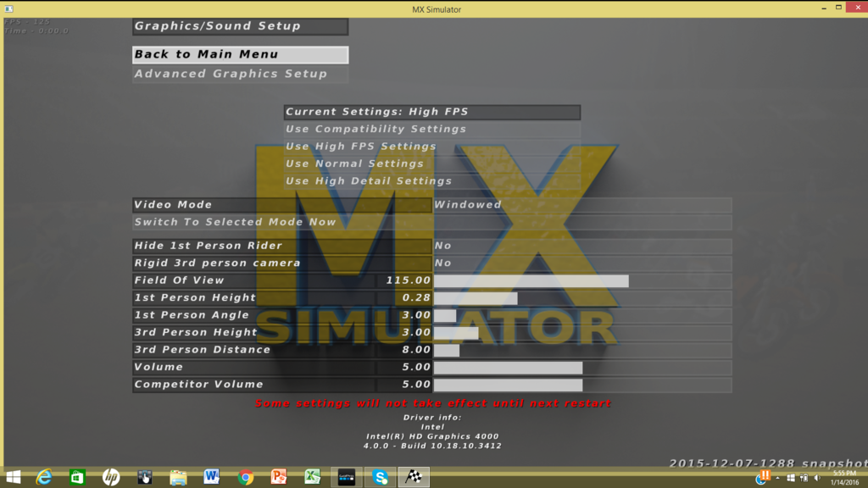Apply Use Normal Settings preset
This screenshot has width=868, height=488.
pos(432,164)
